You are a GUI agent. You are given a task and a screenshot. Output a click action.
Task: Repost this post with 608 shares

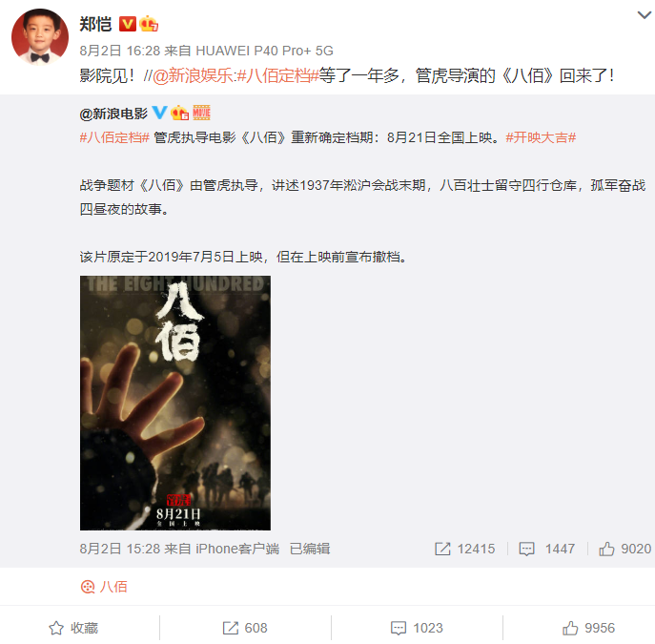tap(245, 628)
